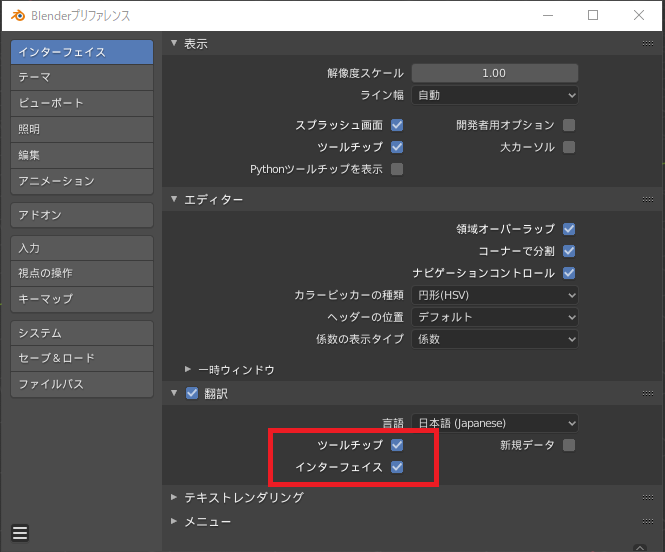This screenshot has height=552, width=665.
Task: Open the 言語 language dropdown
Action: pos(495,423)
